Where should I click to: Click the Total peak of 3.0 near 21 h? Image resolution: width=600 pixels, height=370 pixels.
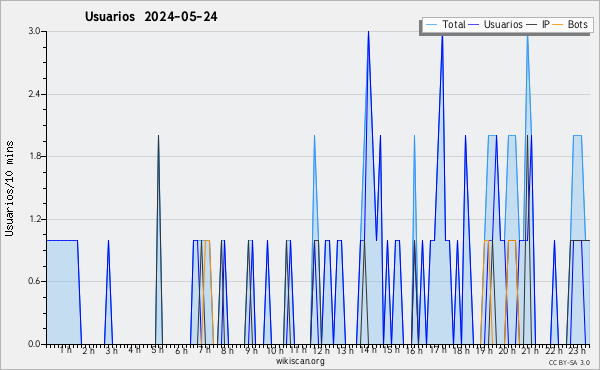coord(528,35)
